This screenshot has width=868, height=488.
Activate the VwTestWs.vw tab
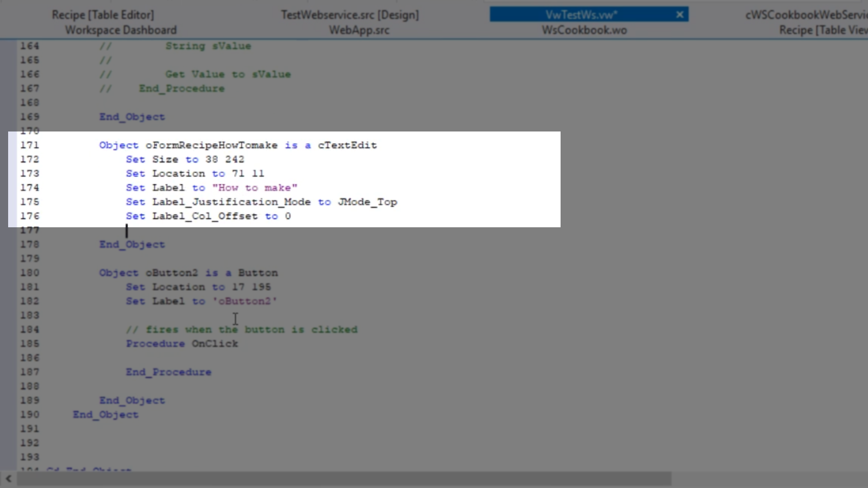click(x=580, y=15)
